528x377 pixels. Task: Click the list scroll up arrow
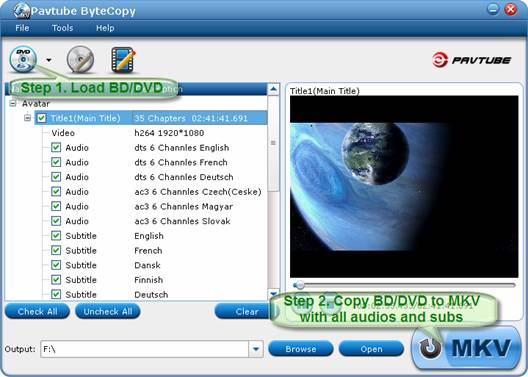coord(273,89)
